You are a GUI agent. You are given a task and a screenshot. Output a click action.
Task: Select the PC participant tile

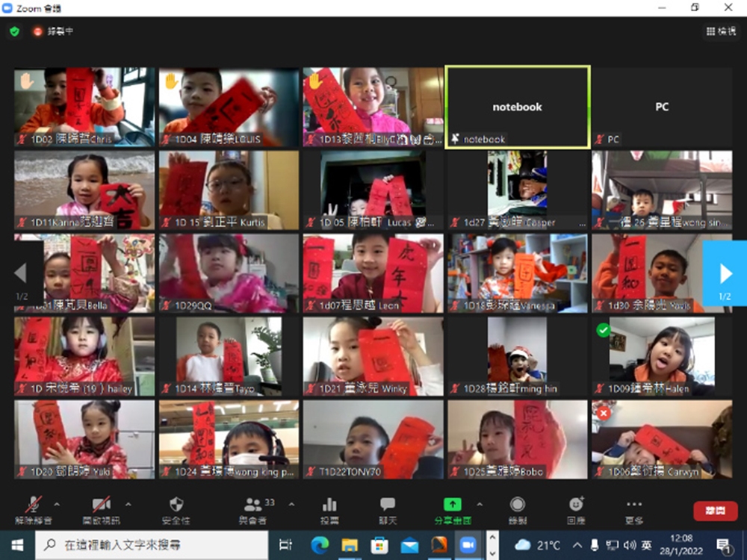pyautogui.click(x=662, y=107)
